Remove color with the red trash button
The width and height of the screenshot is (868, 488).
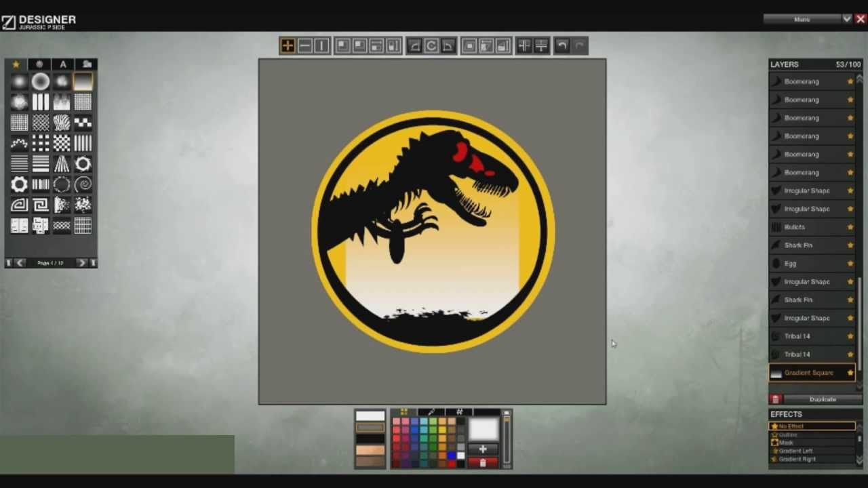pyautogui.click(x=483, y=462)
